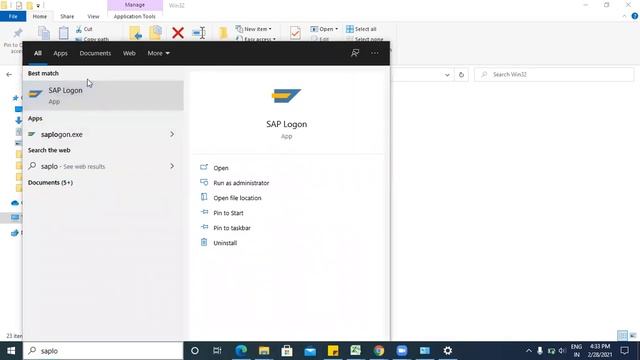The height and width of the screenshot is (360, 640).
Task: Click Cut in Explorer ribbon
Action: coord(84,29)
